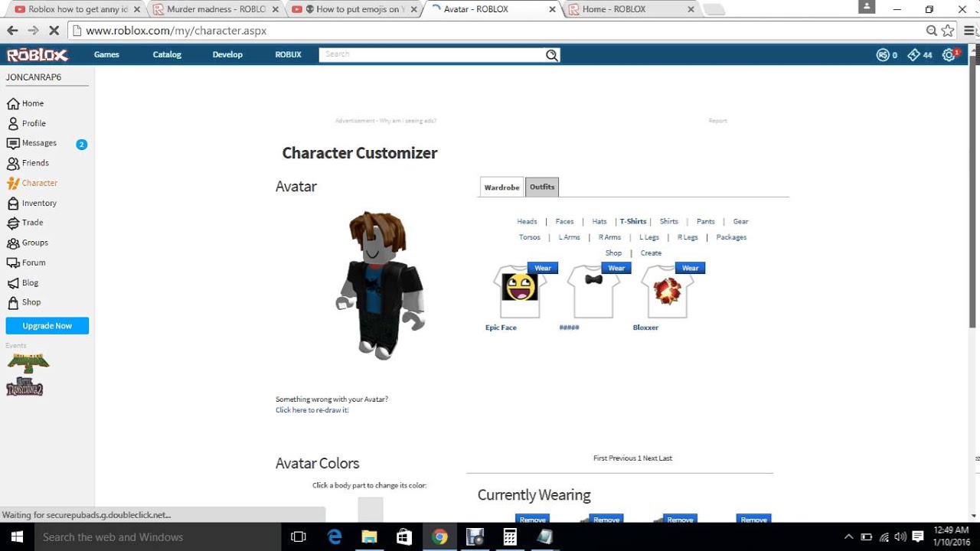The height and width of the screenshot is (551, 980).
Task: Click the re-draw avatar link
Action: [312, 410]
